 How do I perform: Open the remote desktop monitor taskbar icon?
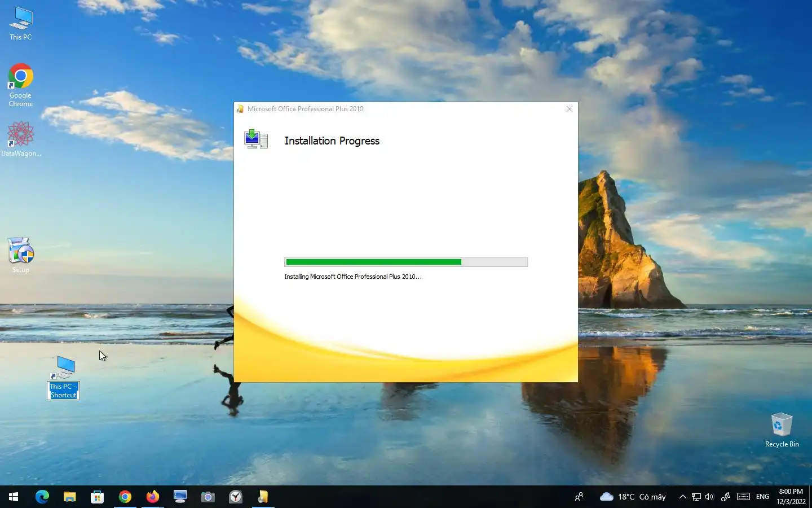pyautogui.click(x=180, y=497)
